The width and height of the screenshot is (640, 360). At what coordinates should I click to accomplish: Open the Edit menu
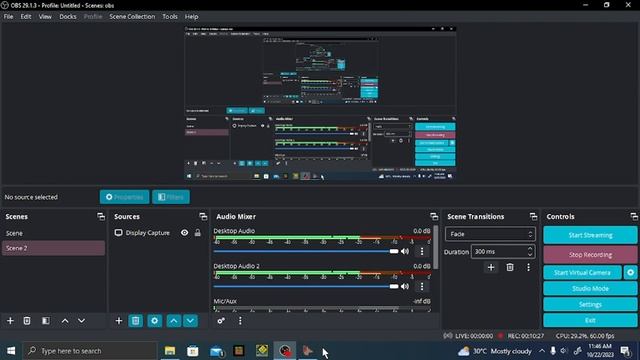[x=26, y=17]
